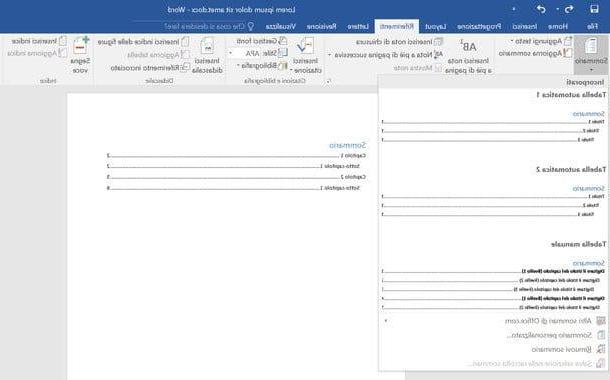Click the Aggiungi testo icon
The width and height of the screenshot is (610, 380).
click(x=568, y=41)
